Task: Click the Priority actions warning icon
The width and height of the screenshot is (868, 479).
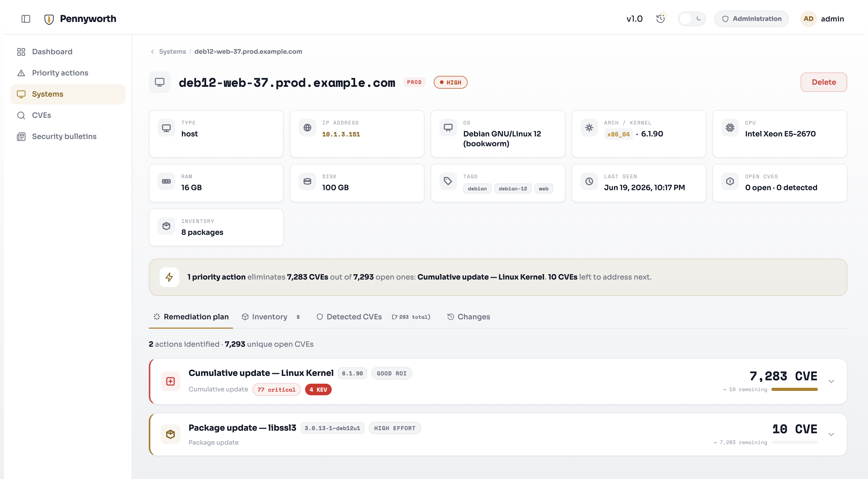Action: pyautogui.click(x=21, y=73)
